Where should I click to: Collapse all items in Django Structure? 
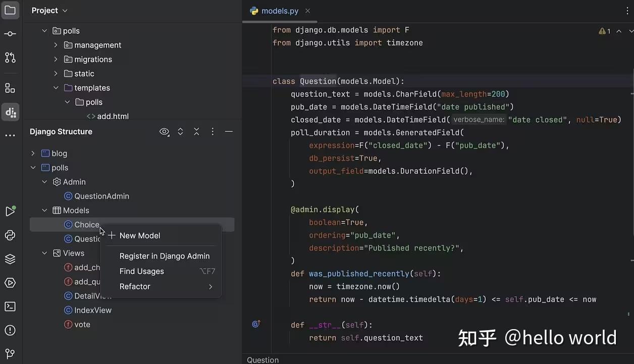196,132
